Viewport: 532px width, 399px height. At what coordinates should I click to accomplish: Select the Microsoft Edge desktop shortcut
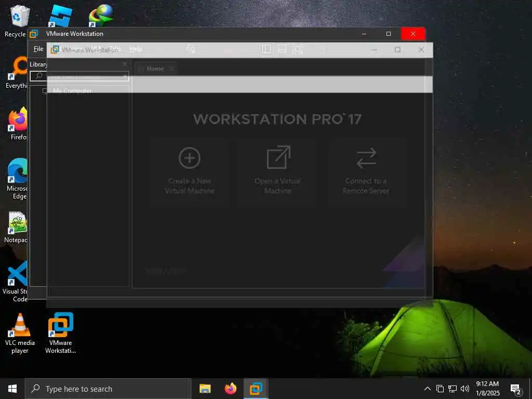point(17,179)
